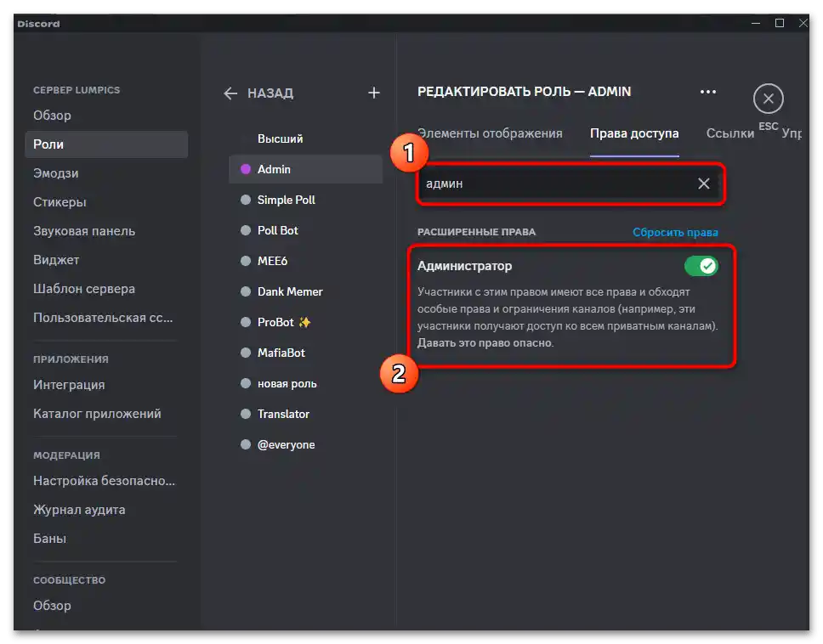Select the Dank Memer role
This screenshot has width=823, height=644.
tap(290, 291)
